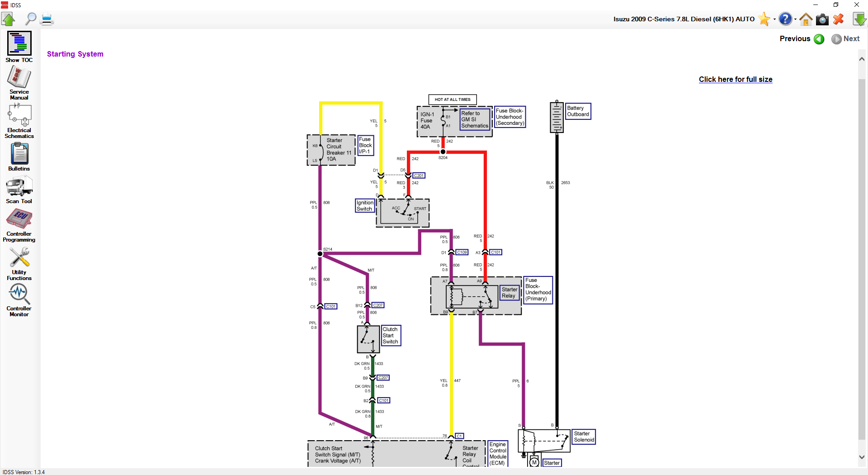
Task: Click the Starter motor label
Action: [552, 463]
